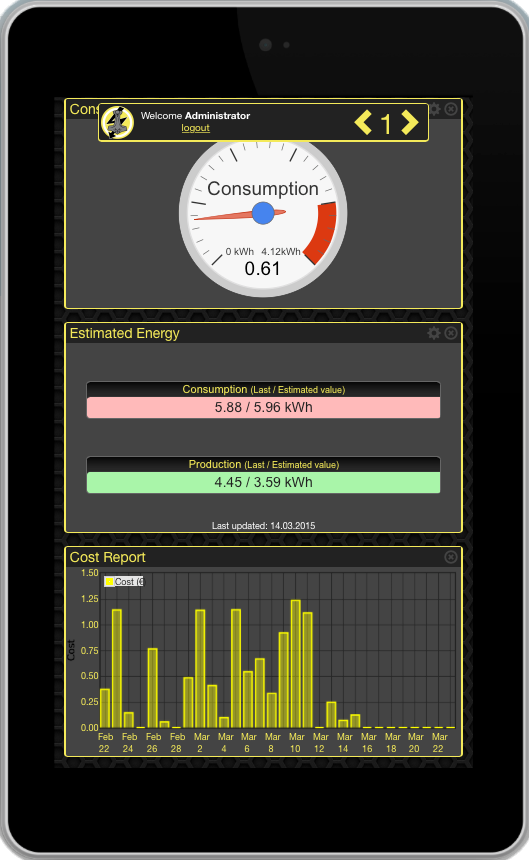Click the 5.88 / 5.96 kWh consumption bar
529x860 pixels.
pyautogui.click(x=263, y=408)
